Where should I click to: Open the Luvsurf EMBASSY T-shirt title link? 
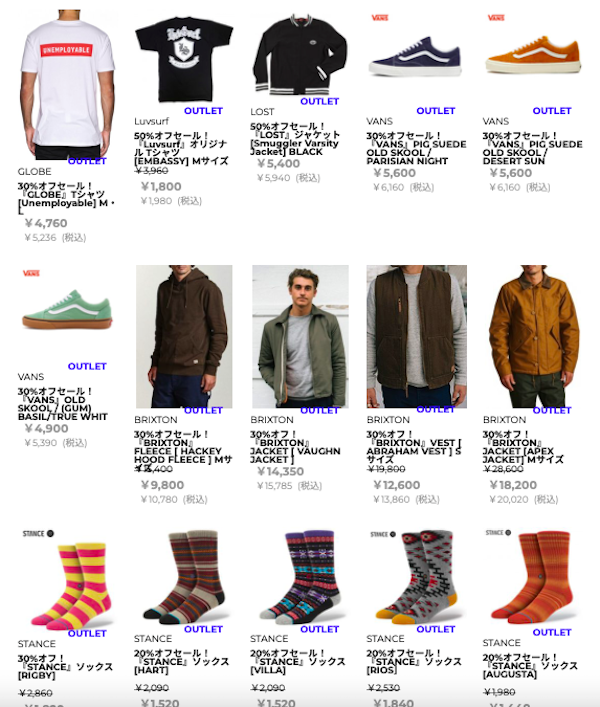coord(181,148)
